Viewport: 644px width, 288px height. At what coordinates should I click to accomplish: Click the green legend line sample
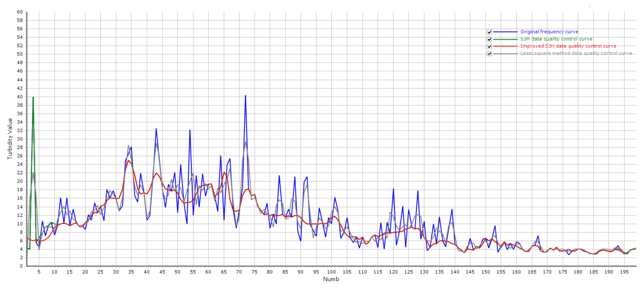[x=505, y=39]
